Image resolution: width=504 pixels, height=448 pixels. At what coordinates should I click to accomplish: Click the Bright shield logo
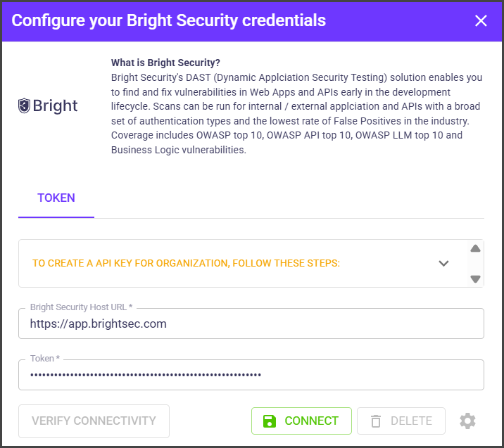[25, 106]
